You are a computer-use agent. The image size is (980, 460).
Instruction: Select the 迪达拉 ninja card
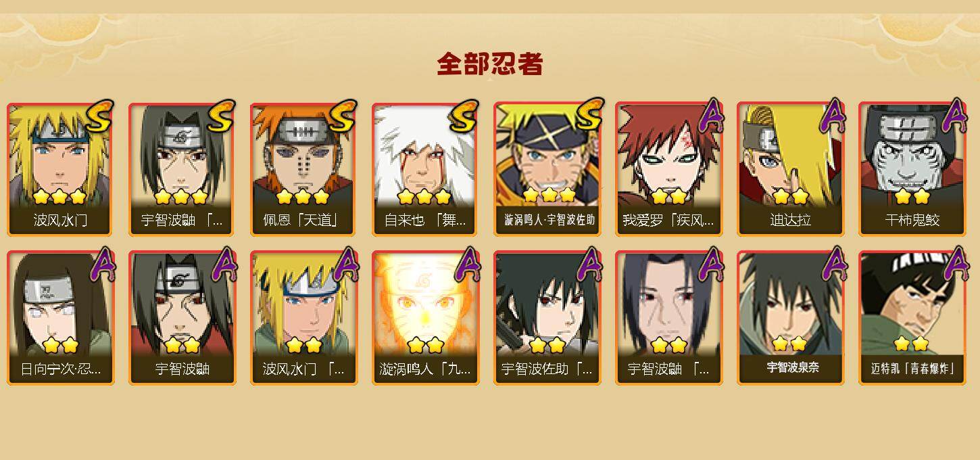click(x=790, y=169)
